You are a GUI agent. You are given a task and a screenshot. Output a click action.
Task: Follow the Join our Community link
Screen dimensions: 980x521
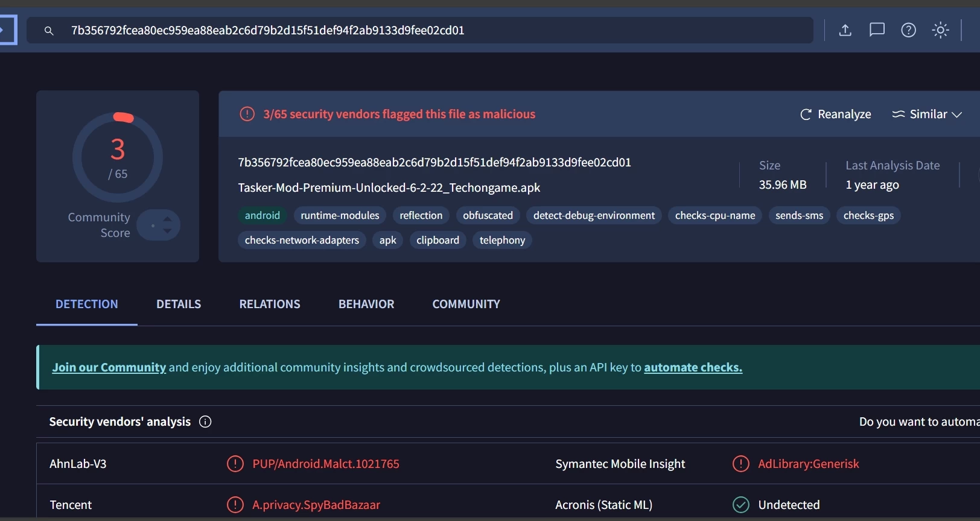[x=109, y=367]
